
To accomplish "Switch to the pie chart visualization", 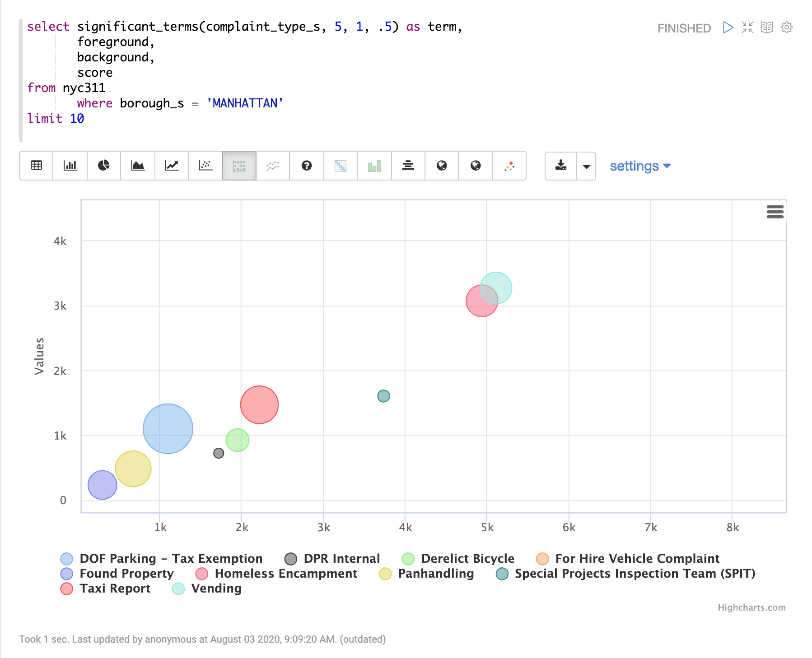I will [x=103, y=166].
